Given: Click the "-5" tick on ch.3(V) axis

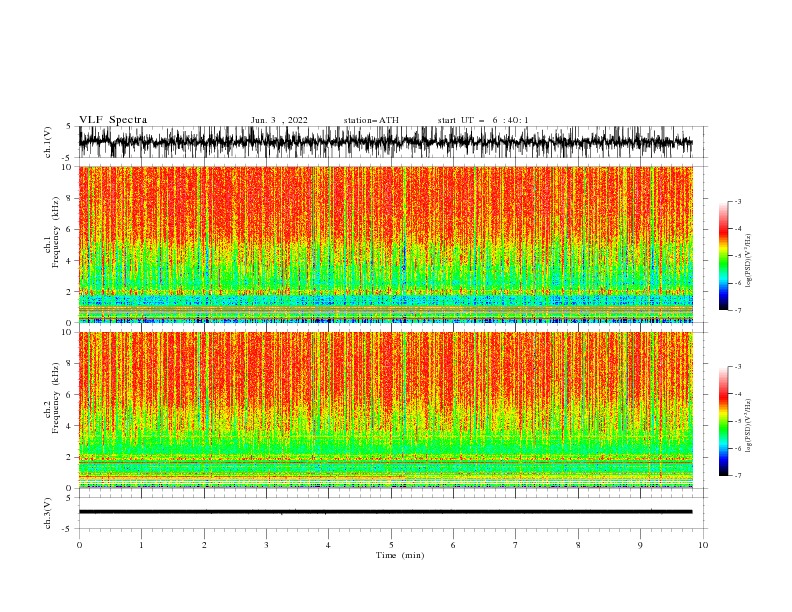Looking at the screenshot, I should [68, 529].
